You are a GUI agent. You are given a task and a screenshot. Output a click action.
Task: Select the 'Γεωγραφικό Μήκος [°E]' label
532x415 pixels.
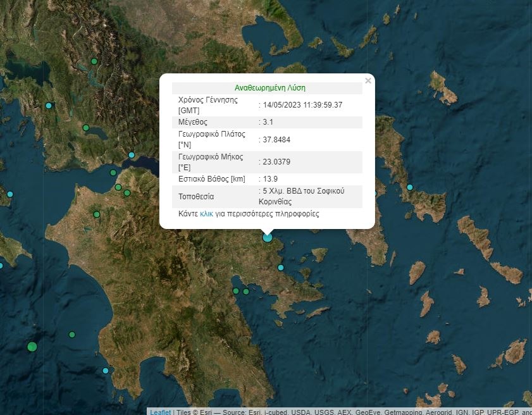point(211,162)
